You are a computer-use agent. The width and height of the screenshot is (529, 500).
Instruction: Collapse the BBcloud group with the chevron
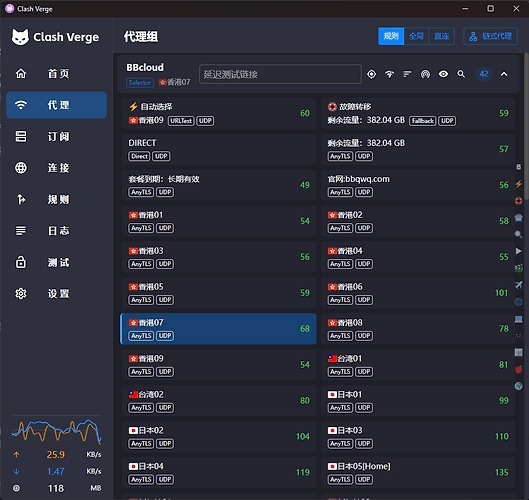point(504,74)
